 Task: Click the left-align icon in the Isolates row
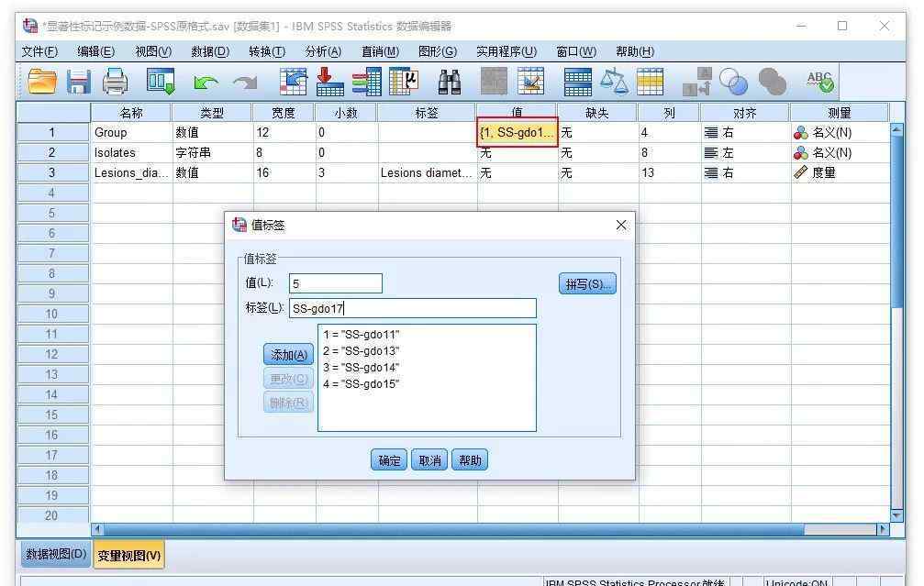coord(711,153)
